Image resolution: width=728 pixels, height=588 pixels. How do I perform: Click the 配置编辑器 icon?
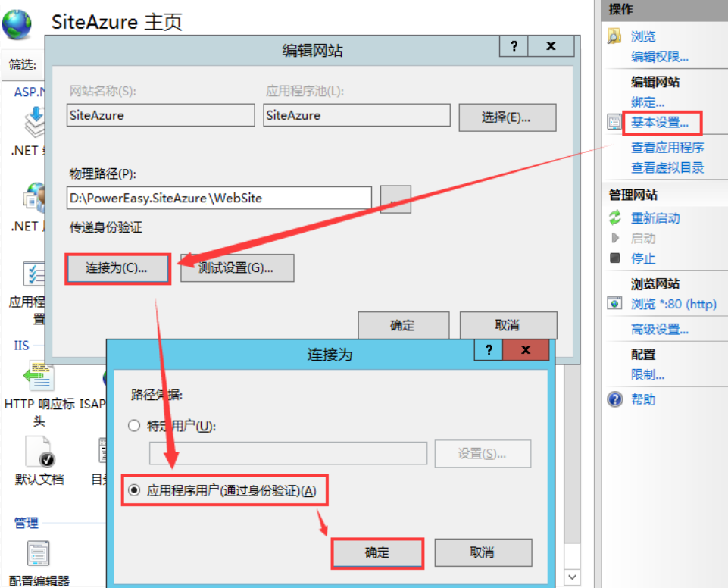[x=38, y=555]
